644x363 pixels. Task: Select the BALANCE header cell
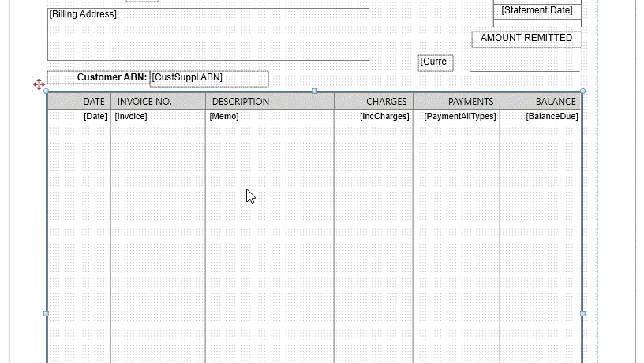pyautogui.click(x=541, y=102)
